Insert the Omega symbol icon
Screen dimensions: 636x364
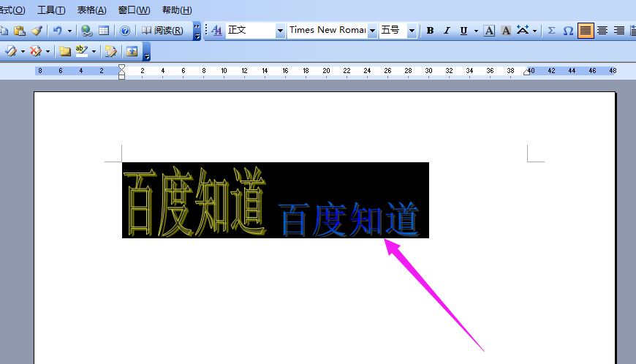568,31
